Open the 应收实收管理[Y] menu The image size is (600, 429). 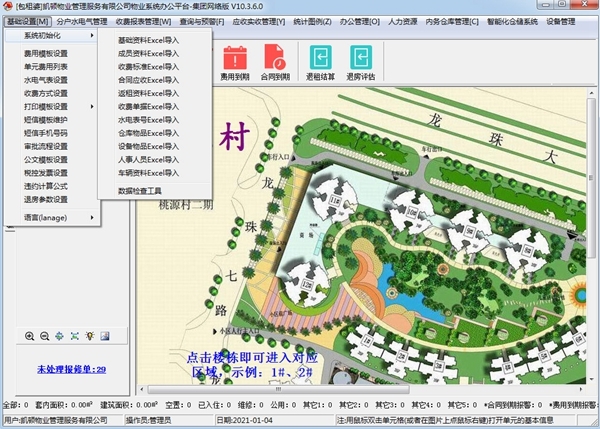259,21
